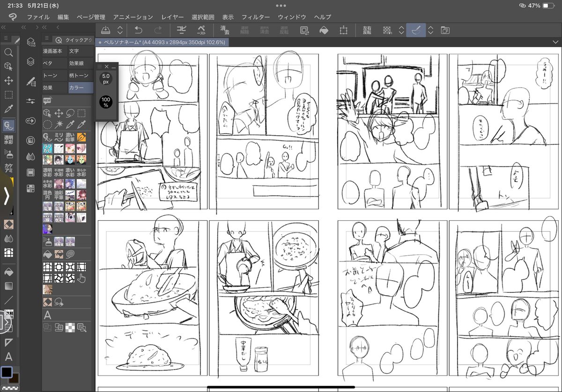Switch to the ペルソナネーム canvas tab
Screen dimensions: 562x392
161,42
